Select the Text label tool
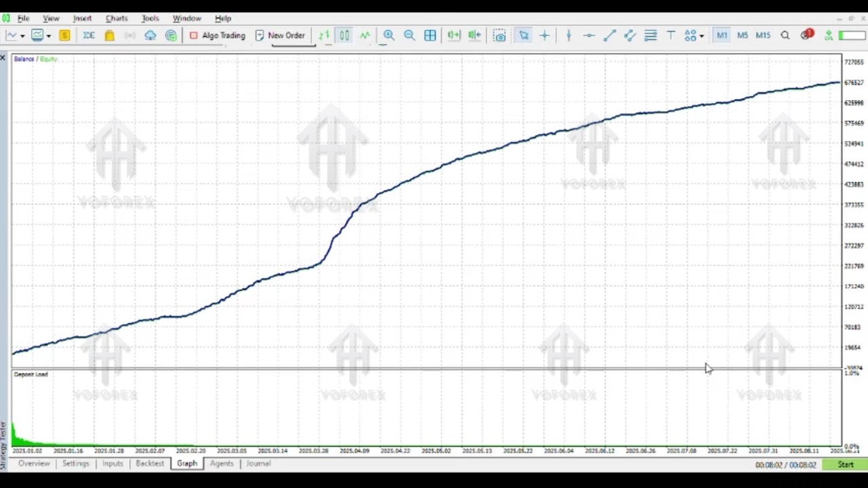The width and height of the screenshot is (868, 488). pos(671,35)
